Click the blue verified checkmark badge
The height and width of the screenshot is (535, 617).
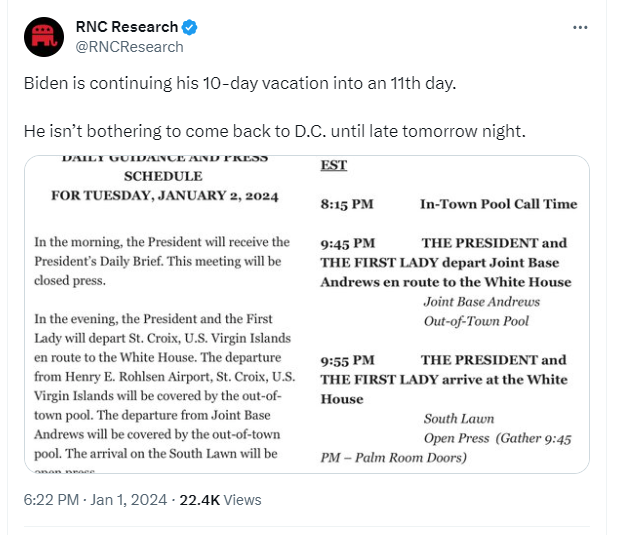coord(189,27)
